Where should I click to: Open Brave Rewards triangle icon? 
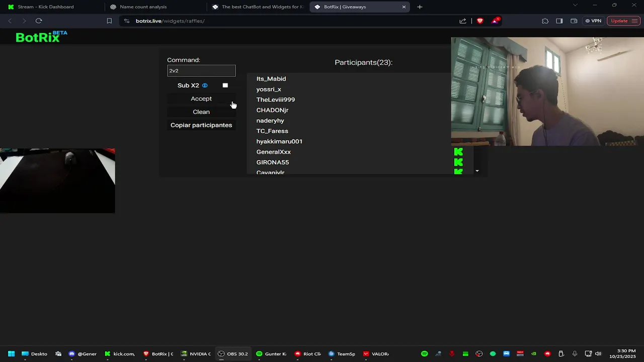(x=495, y=21)
